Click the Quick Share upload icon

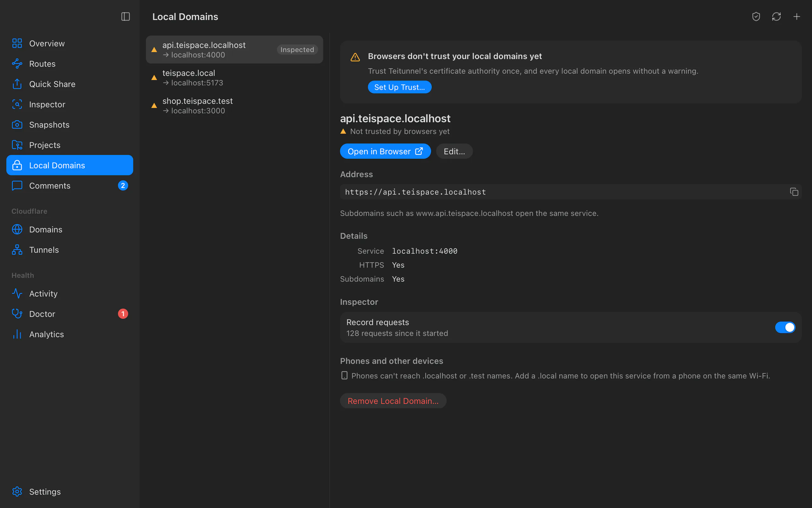point(17,84)
